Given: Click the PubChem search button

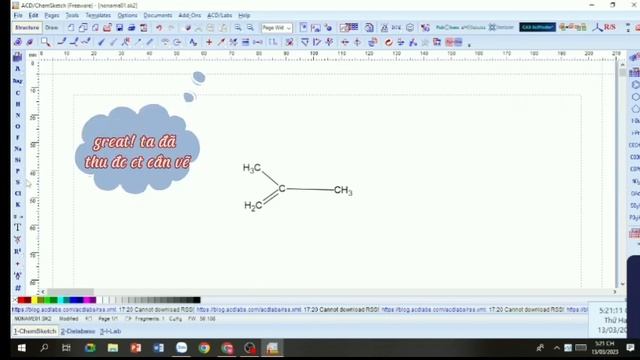Looking at the screenshot, I should click(447, 27).
